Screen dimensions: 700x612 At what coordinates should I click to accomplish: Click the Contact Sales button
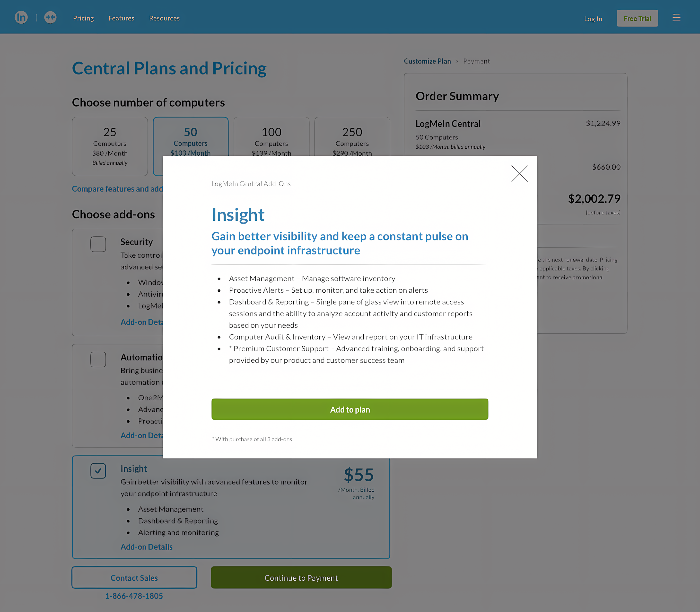(134, 578)
